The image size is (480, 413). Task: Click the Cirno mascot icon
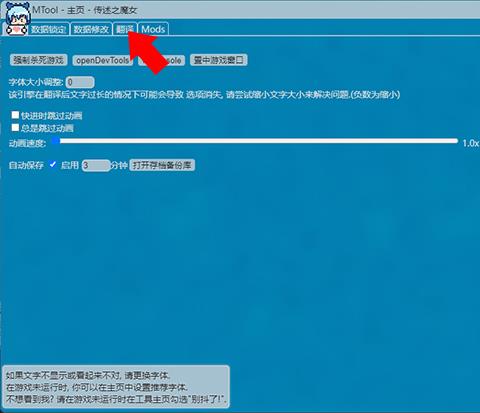pos(18,19)
